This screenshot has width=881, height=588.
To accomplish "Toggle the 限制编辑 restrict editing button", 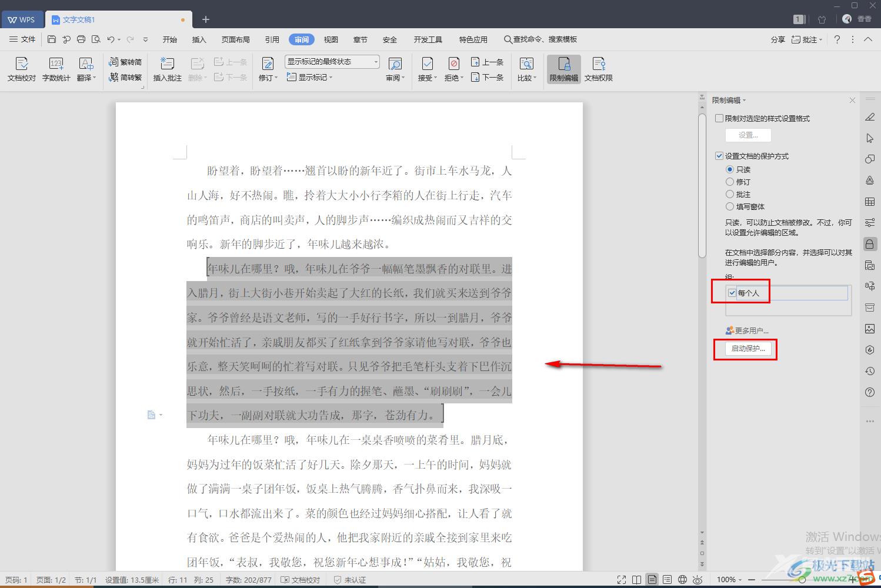I will [564, 69].
